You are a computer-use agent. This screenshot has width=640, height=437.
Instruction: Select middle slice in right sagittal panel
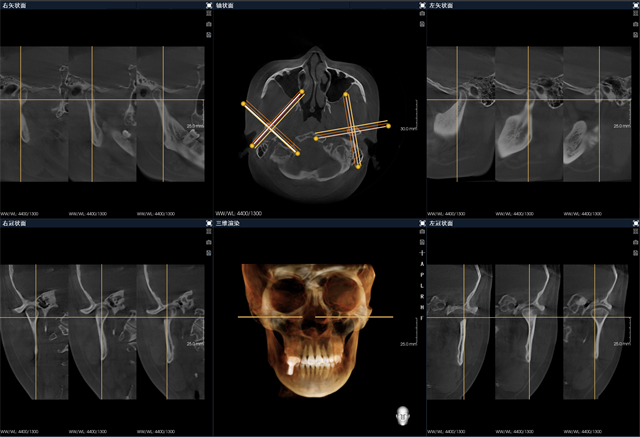[102, 114]
